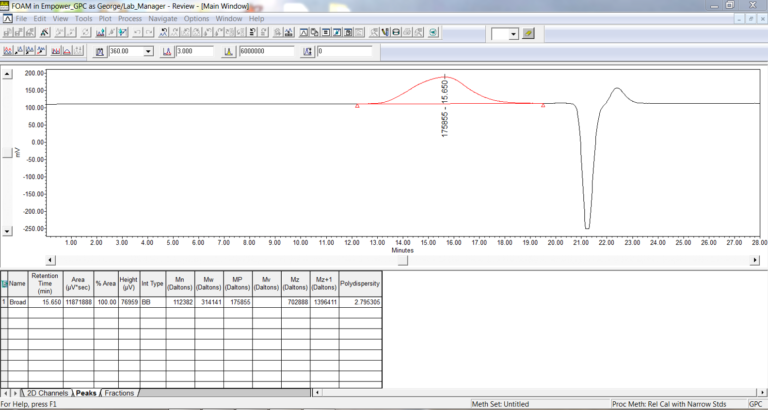Click the tab-scroll right arrow before 2D Channels
This screenshot has width=768, height=410.
tap(15, 393)
